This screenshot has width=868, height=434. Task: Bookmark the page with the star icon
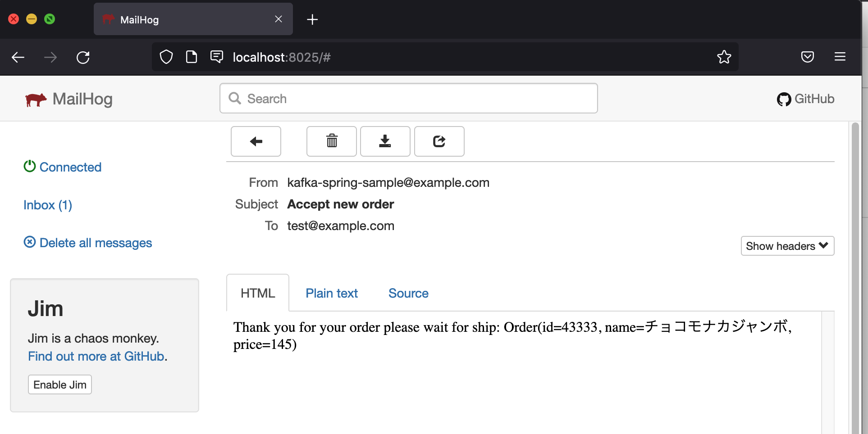click(x=724, y=57)
